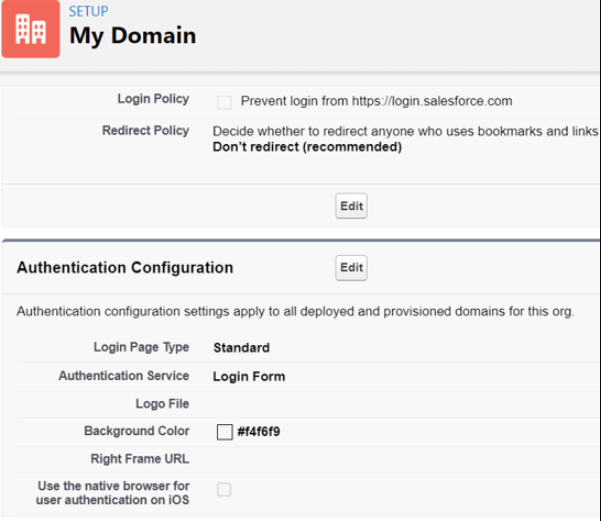Click the Right Frame URL field label

coord(138,460)
